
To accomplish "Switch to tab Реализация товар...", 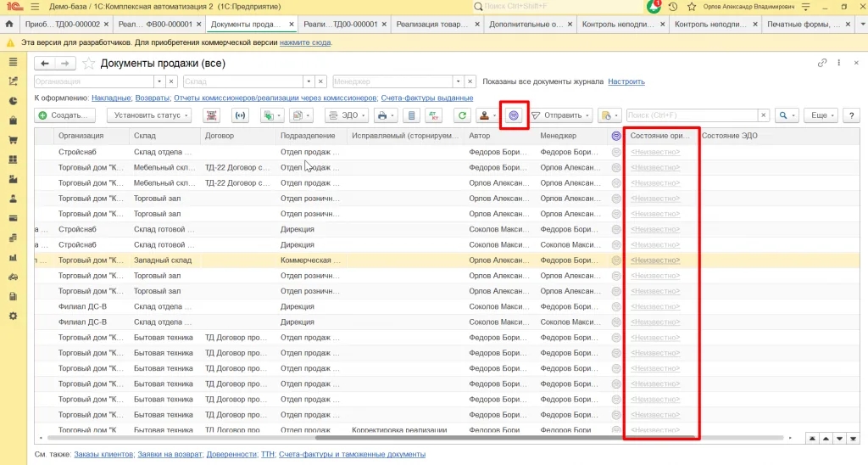I will (432, 24).
